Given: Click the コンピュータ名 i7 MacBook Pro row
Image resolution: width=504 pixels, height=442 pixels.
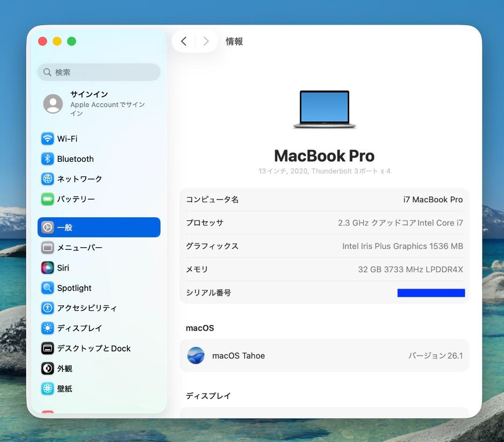Looking at the screenshot, I should coord(324,199).
